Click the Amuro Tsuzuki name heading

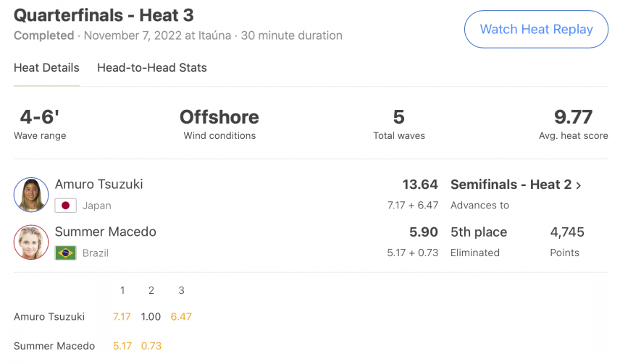coord(99,185)
